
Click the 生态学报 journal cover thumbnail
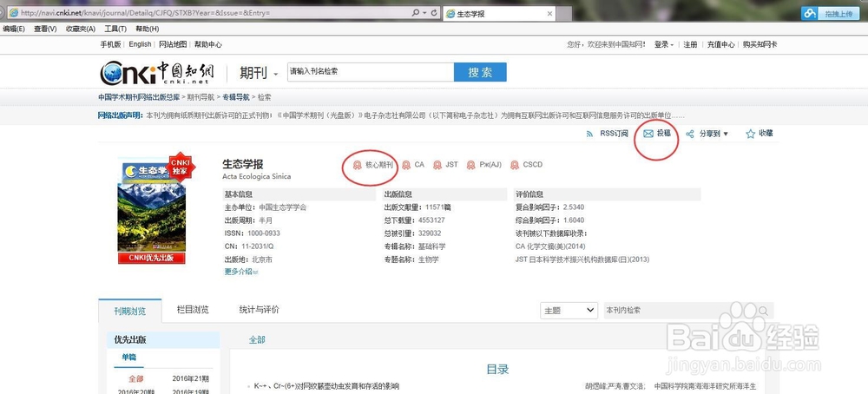click(152, 206)
